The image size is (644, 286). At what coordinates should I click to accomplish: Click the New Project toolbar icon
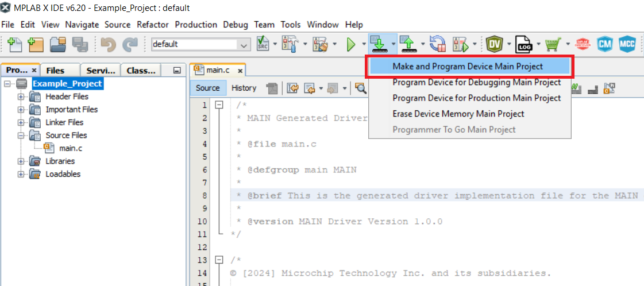pos(35,44)
